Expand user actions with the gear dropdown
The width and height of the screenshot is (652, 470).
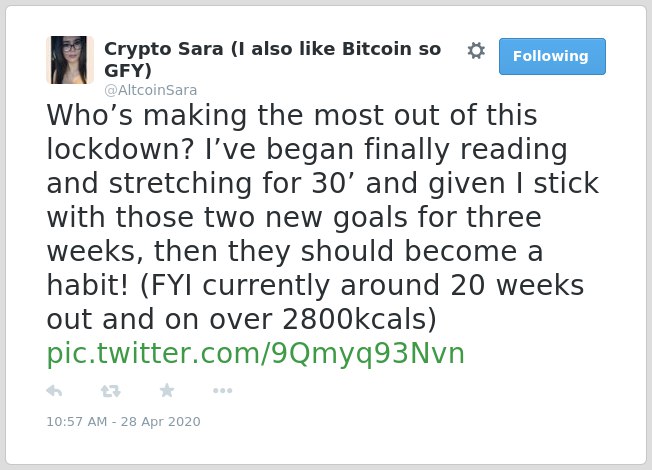476,51
